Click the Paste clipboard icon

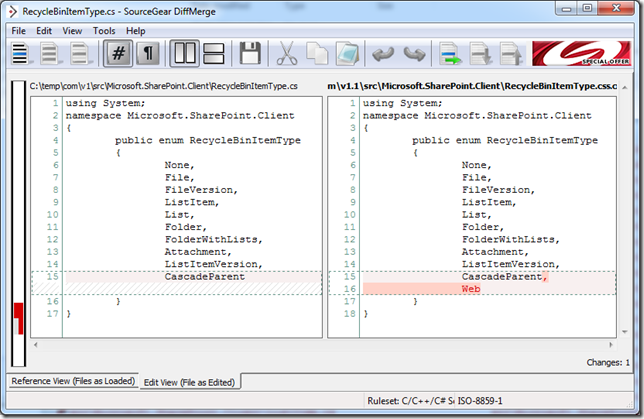(x=346, y=54)
